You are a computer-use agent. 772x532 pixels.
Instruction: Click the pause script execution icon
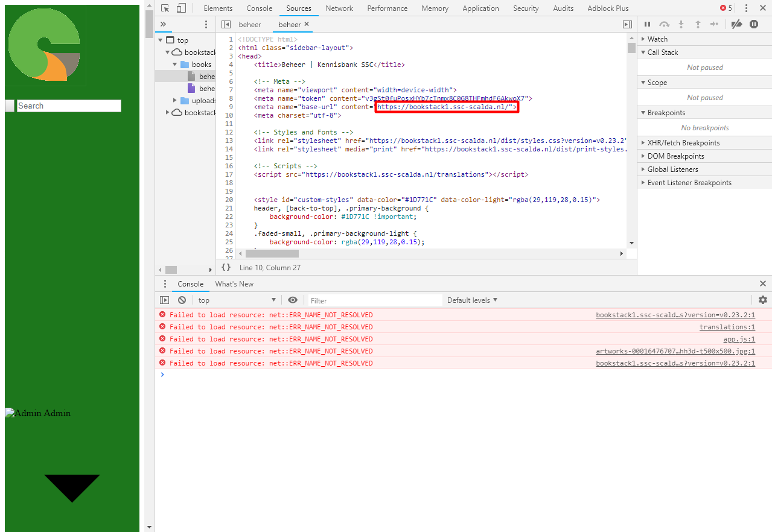pyautogui.click(x=646, y=24)
